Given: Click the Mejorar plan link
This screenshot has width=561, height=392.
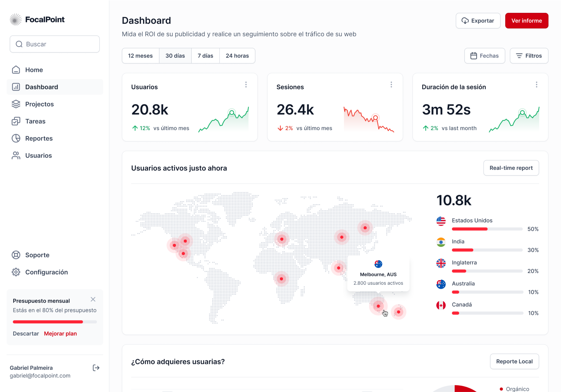Looking at the screenshot, I should [x=60, y=334].
